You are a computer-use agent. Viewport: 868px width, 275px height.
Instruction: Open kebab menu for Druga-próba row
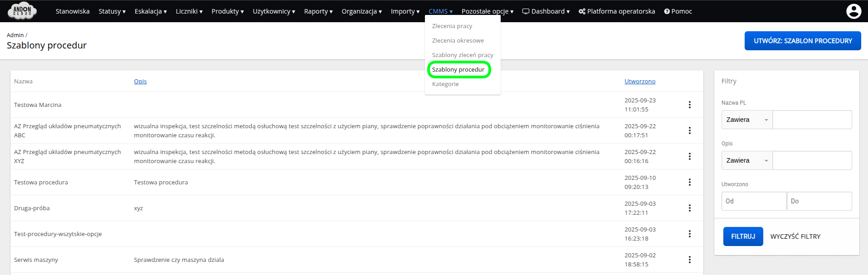(x=689, y=208)
